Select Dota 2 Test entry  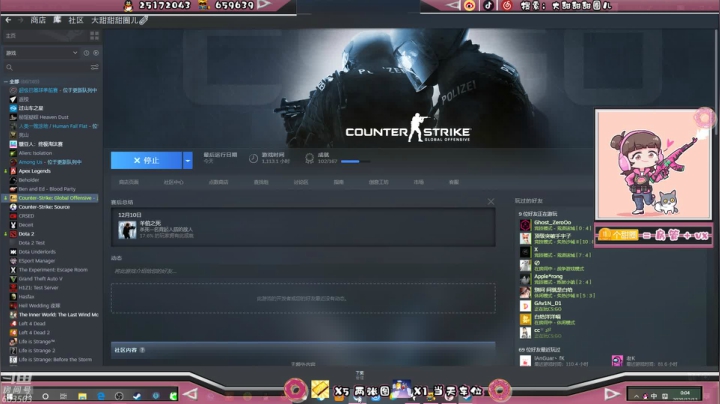point(32,243)
